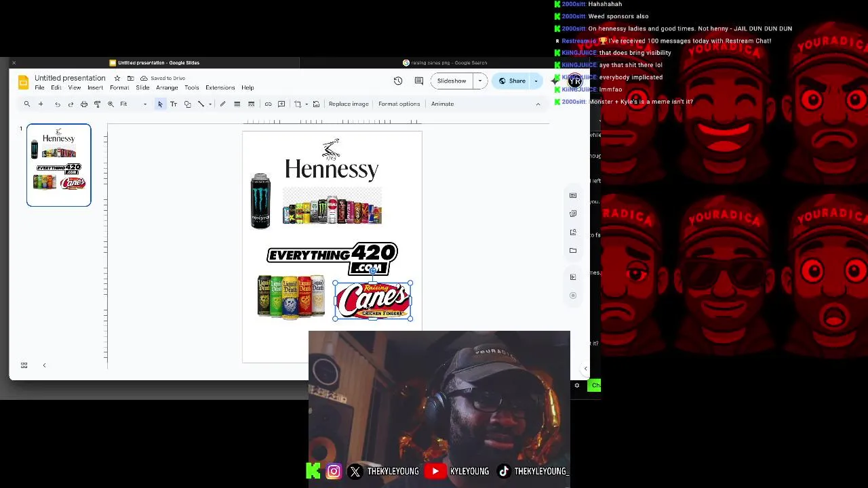Open border weight options
868x488 pixels.
coord(237,104)
